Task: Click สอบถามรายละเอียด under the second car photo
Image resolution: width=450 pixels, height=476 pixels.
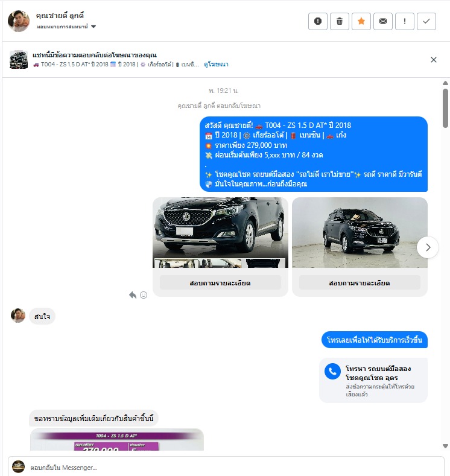Action: [x=360, y=283]
